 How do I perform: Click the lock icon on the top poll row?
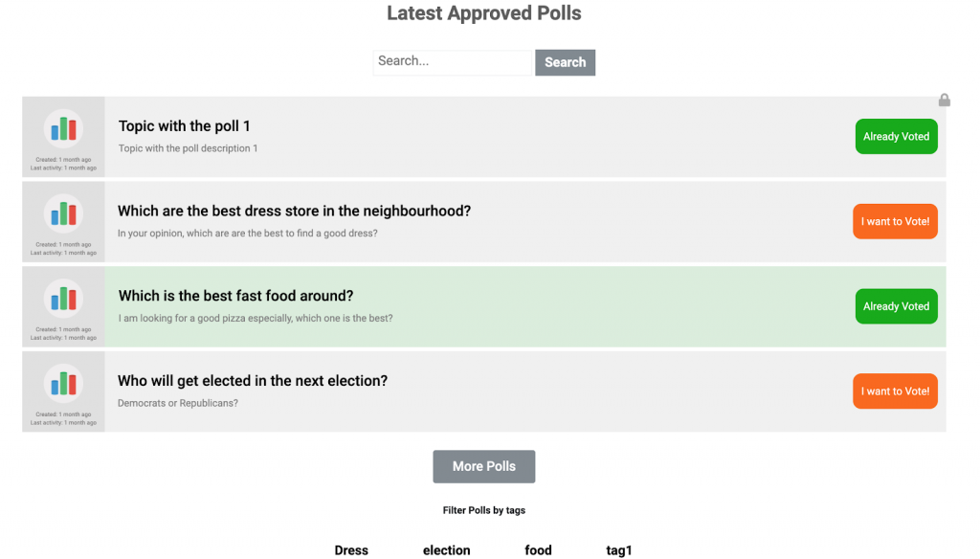point(945,100)
